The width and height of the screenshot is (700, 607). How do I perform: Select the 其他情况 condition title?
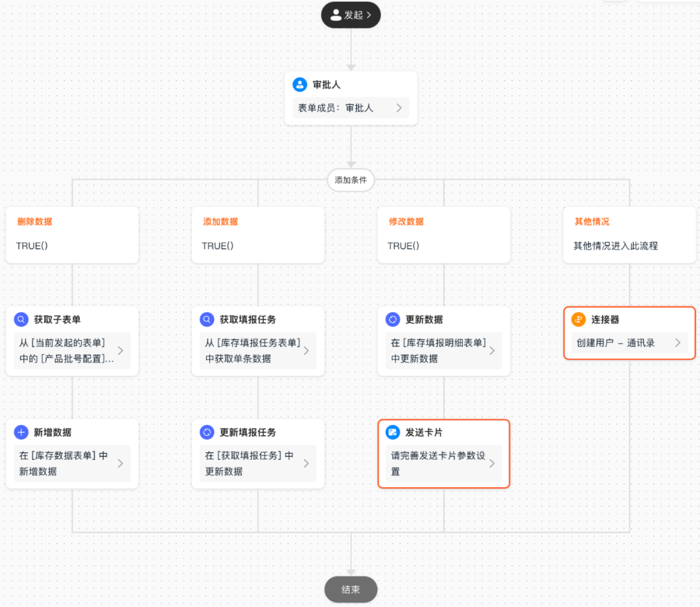(x=592, y=222)
